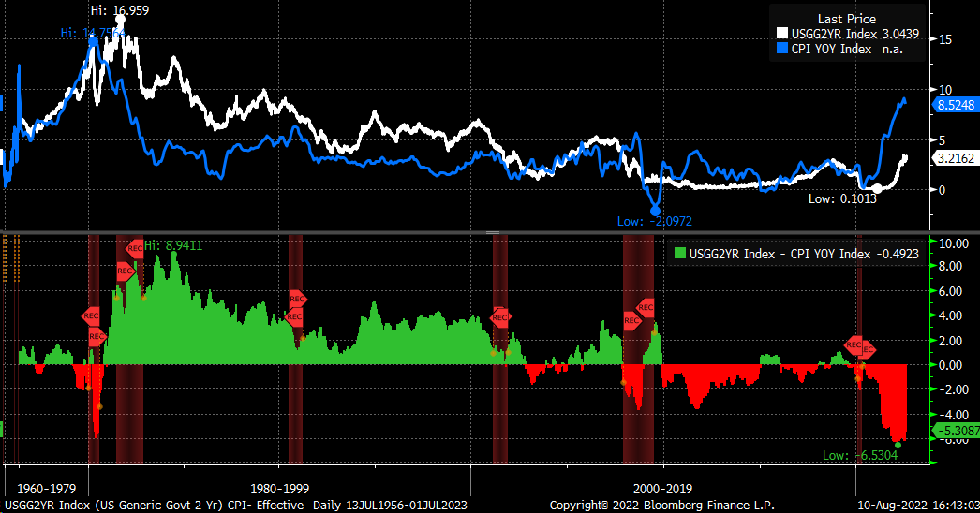Click the '15' tick on upper y-axis
The height and width of the screenshot is (513, 980).
point(945,39)
